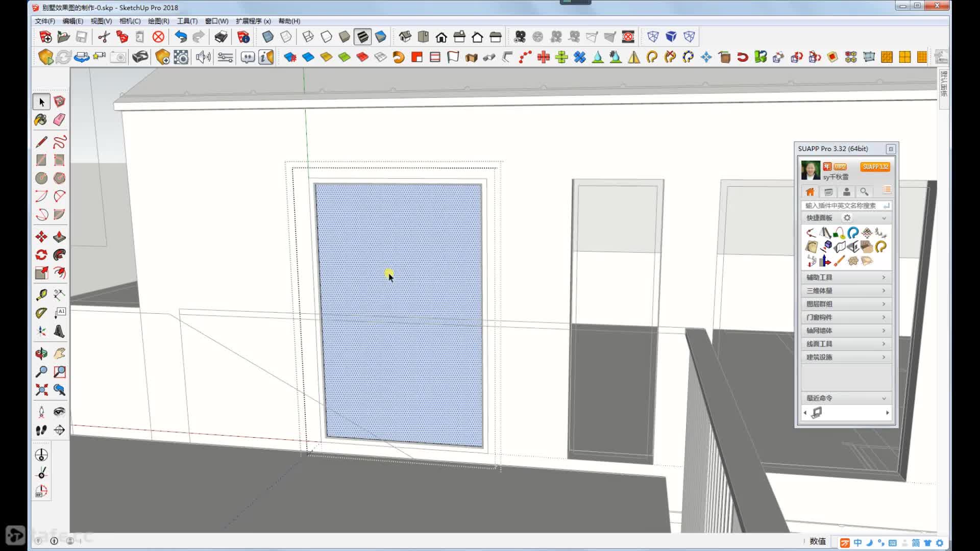Image resolution: width=980 pixels, height=551 pixels.
Task: Expand the 图层群组 section
Action: 846,304
